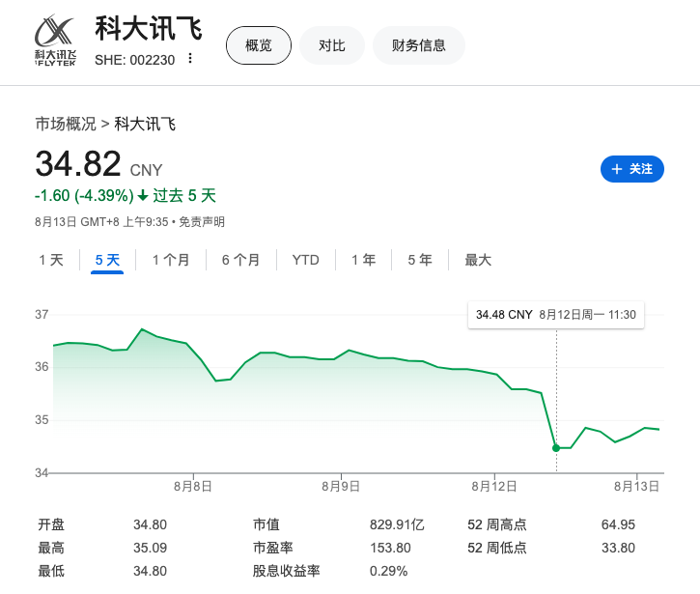This screenshot has width=700, height=594.
Task: Click the 37 y-axis label
Action: tap(42, 315)
